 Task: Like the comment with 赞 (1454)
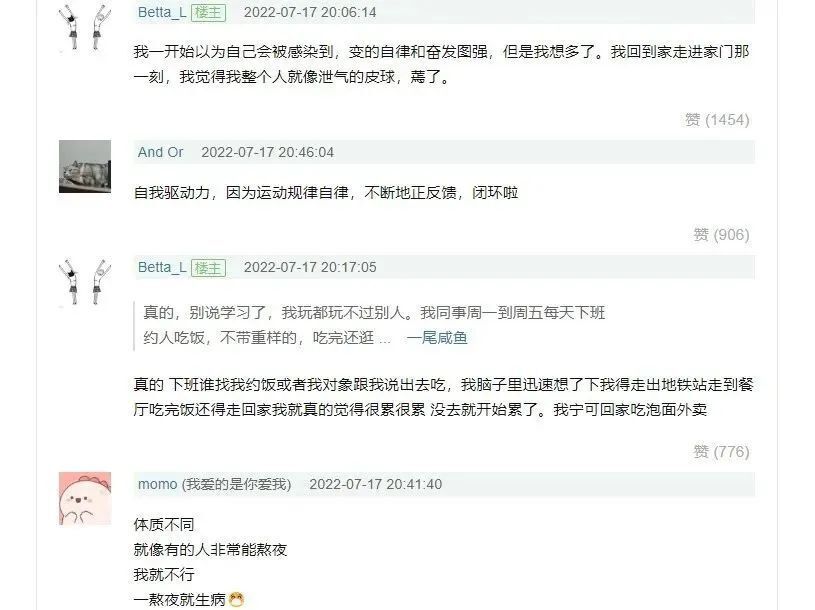pyautogui.click(x=717, y=120)
